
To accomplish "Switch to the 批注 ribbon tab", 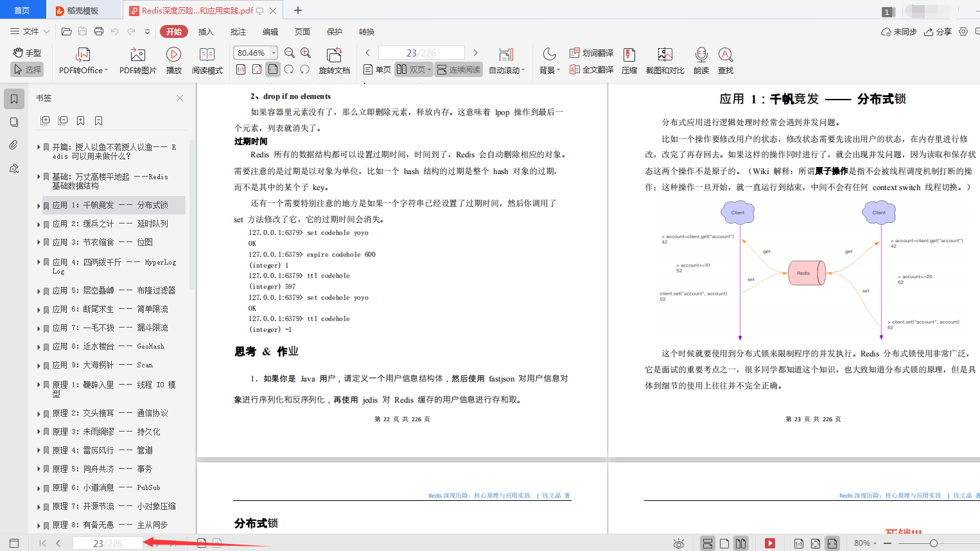I will [238, 31].
